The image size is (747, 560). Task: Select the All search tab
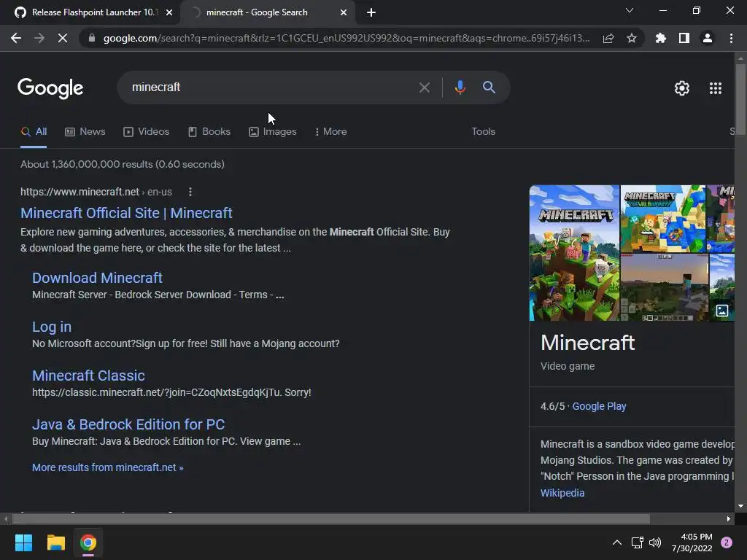coord(34,132)
